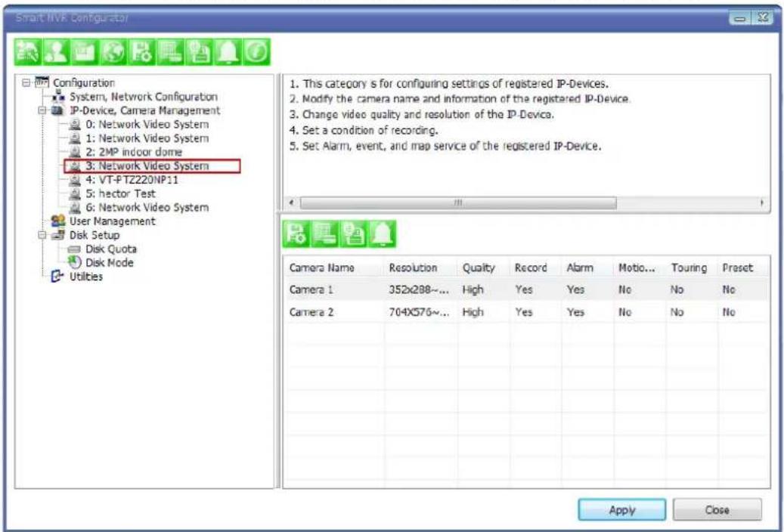Click record document icon above the camera table

click(x=354, y=234)
